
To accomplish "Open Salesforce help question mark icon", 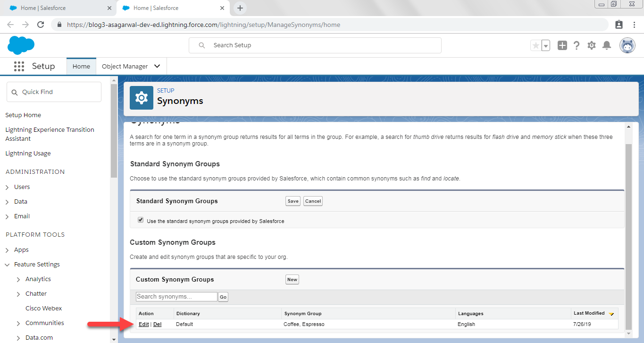I will tap(577, 45).
